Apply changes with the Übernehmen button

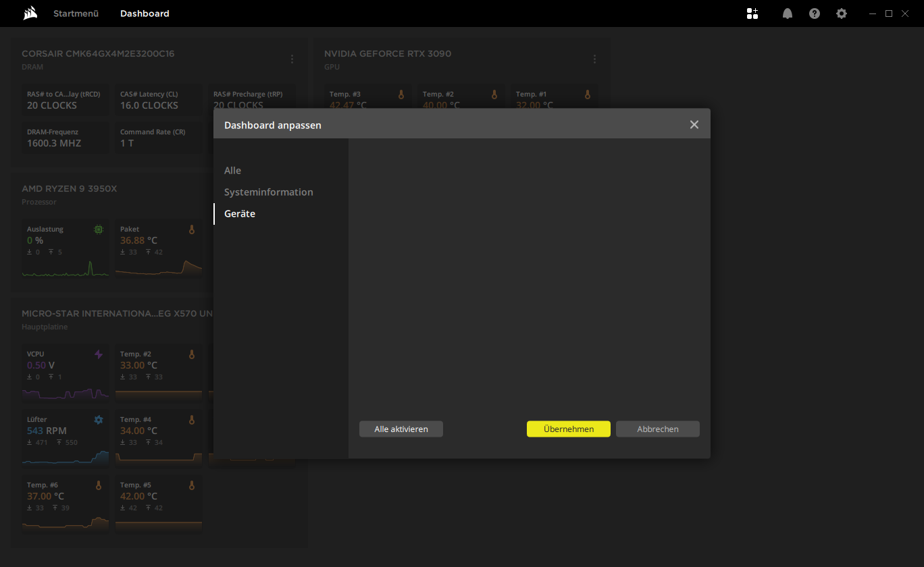[x=569, y=429]
